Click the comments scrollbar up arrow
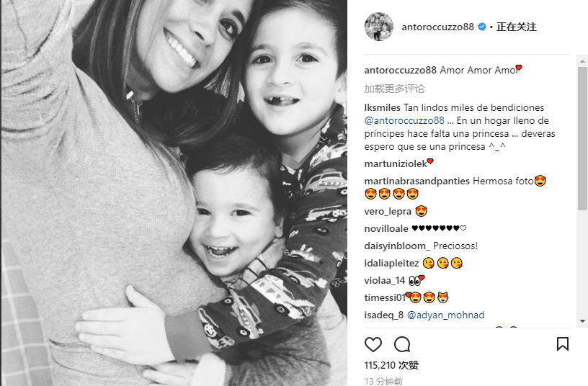 coord(582,61)
